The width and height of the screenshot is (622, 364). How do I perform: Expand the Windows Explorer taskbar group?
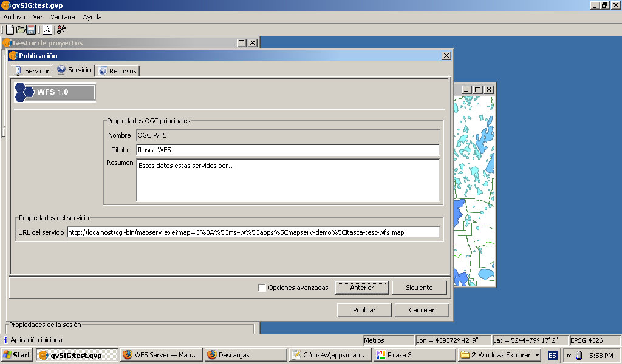[x=538, y=355]
